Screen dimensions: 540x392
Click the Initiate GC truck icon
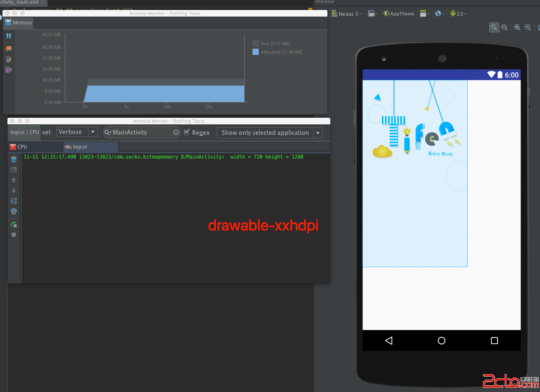pos(8,48)
